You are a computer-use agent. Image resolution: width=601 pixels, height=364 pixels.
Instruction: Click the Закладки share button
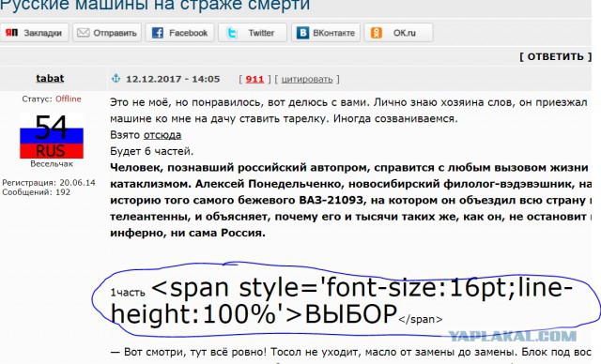[34, 33]
